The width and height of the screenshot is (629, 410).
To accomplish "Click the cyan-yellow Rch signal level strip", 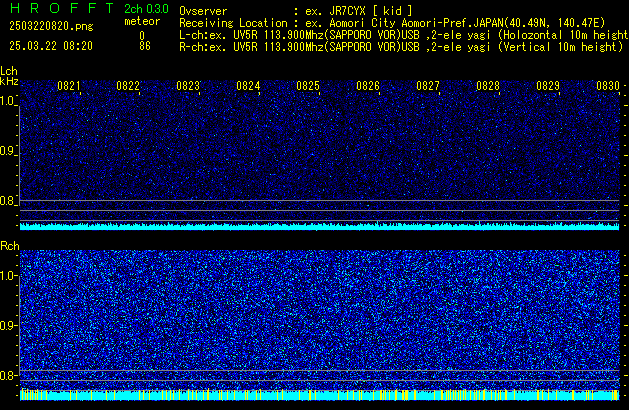I will [320, 395].
